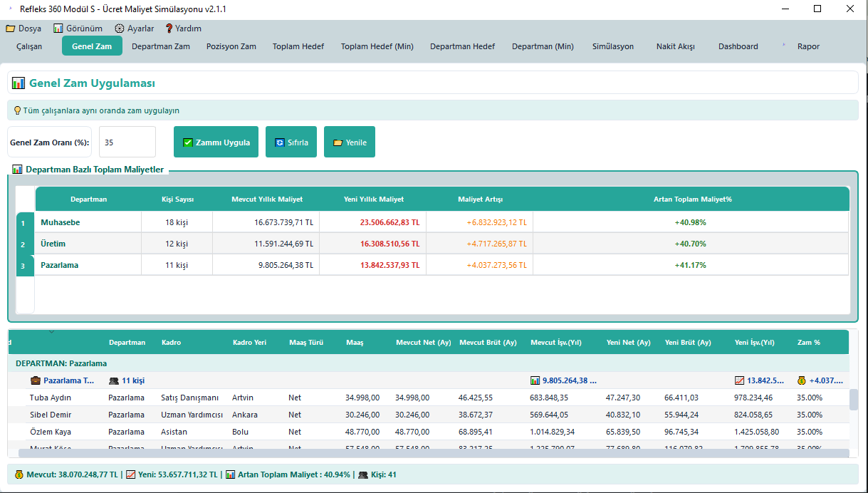The width and height of the screenshot is (868, 493).
Task: Click the gear icon beside Ayarlar
Action: (119, 28)
